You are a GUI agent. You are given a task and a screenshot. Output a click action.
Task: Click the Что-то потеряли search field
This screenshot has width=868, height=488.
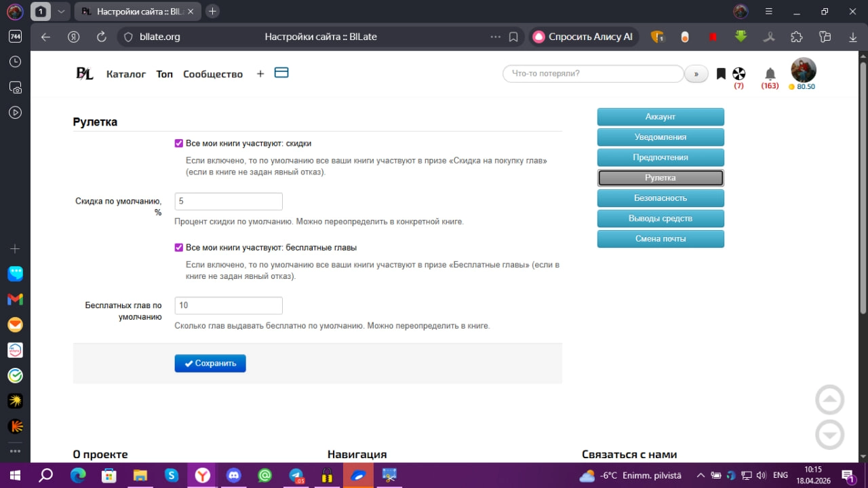593,73
